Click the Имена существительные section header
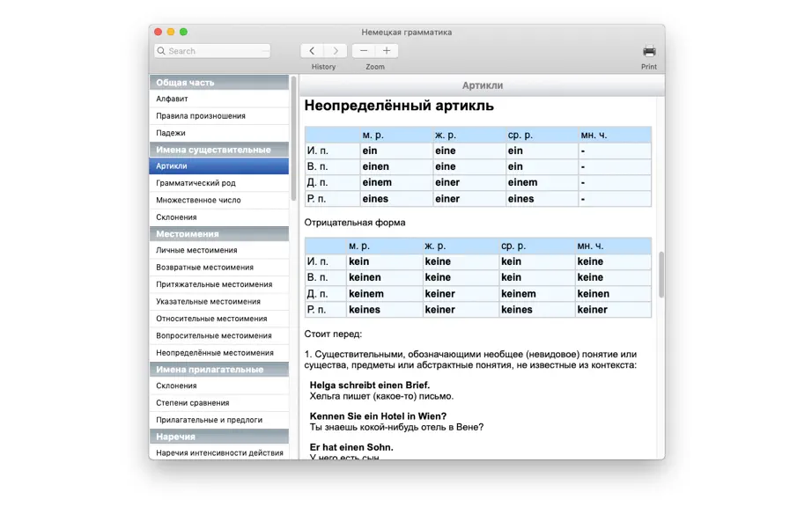Image resolution: width=812 pixels, height=507 pixels. point(219,150)
